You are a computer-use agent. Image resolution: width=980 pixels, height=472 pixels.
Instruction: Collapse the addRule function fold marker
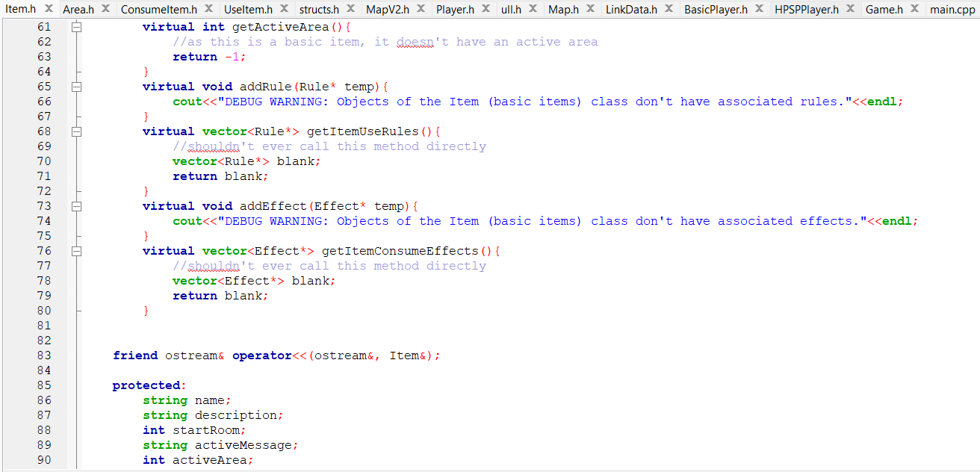tap(76, 86)
